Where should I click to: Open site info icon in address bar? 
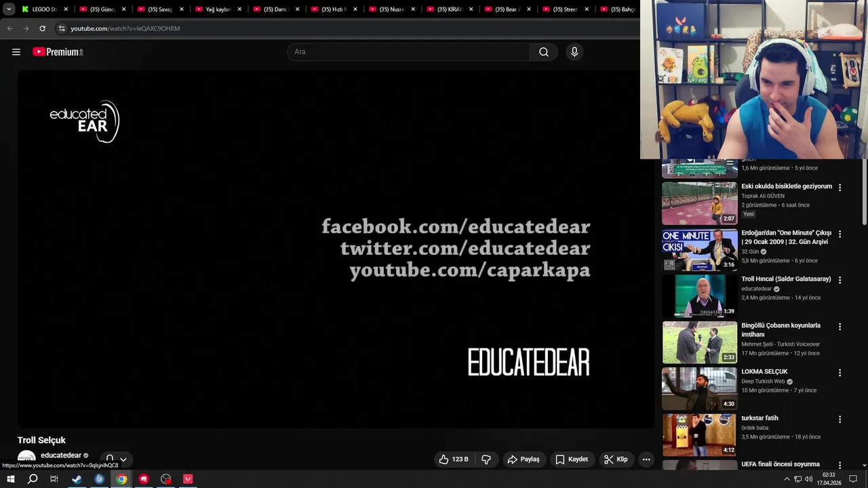(x=62, y=28)
